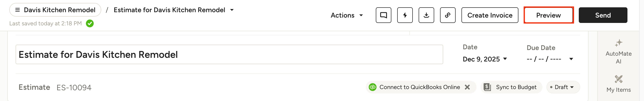This screenshot has width=644, height=101.
Task: Click the estimate title input field
Action: (x=229, y=55)
